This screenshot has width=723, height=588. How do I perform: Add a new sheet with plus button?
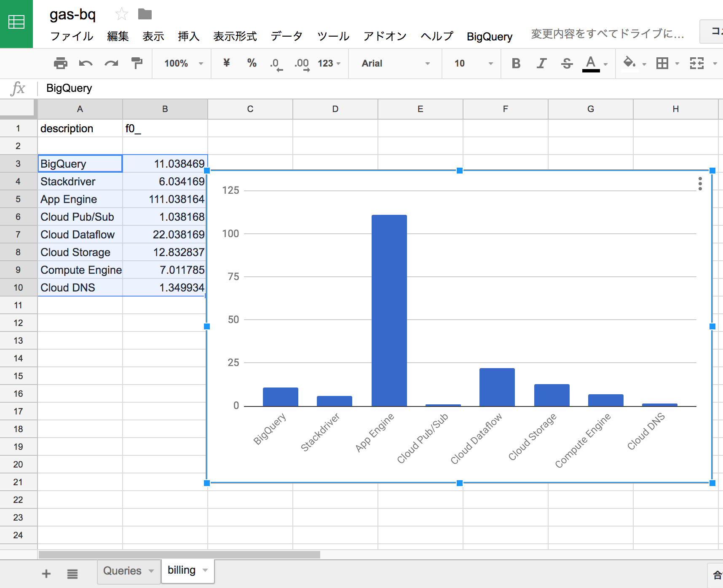(x=46, y=574)
